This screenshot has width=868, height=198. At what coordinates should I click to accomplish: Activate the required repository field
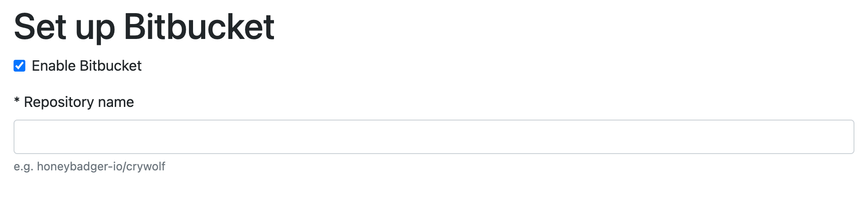[x=434, y=137]
